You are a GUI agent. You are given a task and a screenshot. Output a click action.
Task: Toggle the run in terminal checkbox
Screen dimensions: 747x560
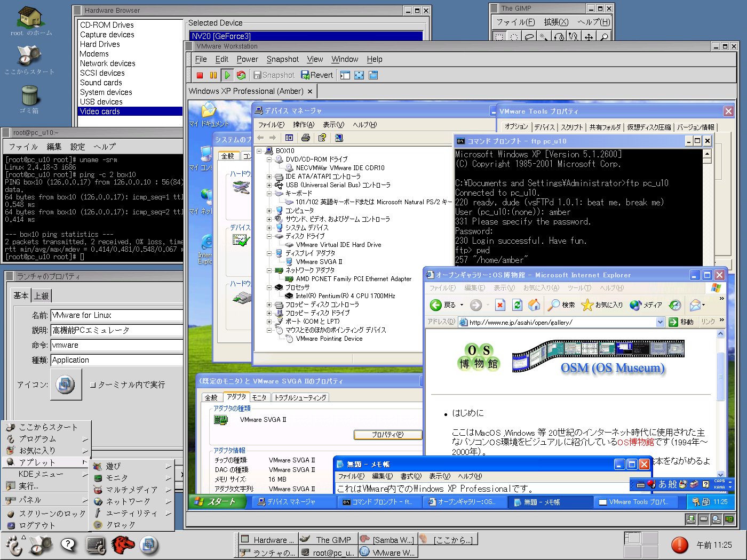tap(93, 385)
